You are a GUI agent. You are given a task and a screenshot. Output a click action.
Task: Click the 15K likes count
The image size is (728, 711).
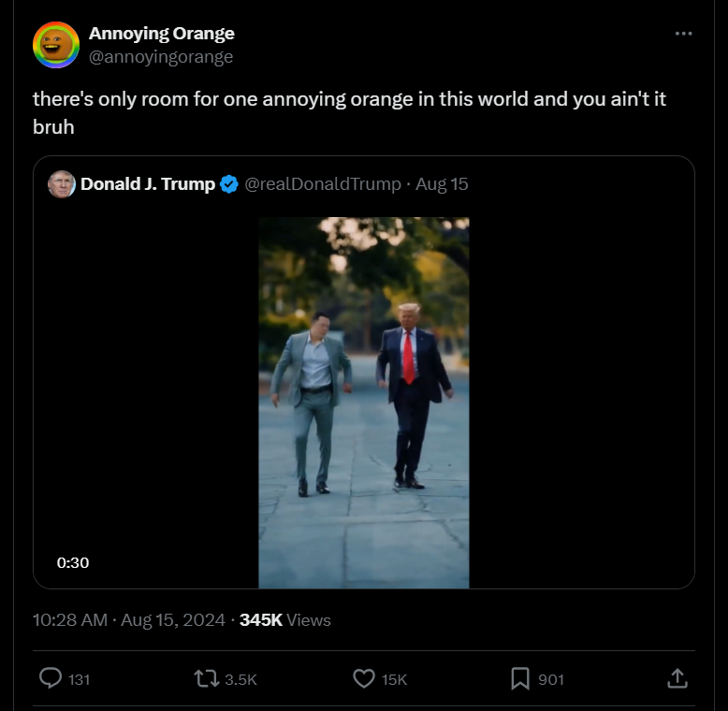pos(394,679)
